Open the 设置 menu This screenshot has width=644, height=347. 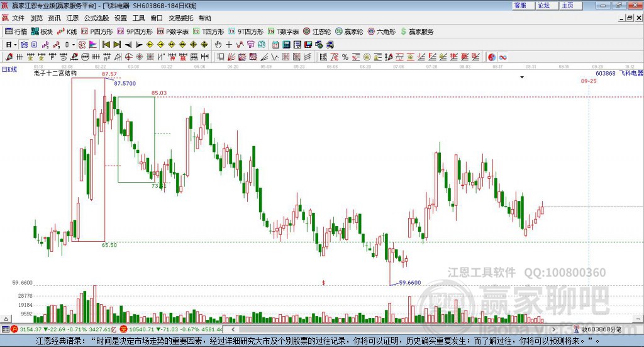[x=121, y=18]
